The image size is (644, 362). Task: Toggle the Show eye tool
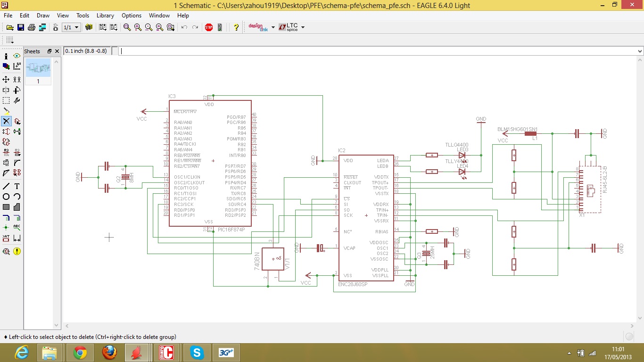coord(17,56)
